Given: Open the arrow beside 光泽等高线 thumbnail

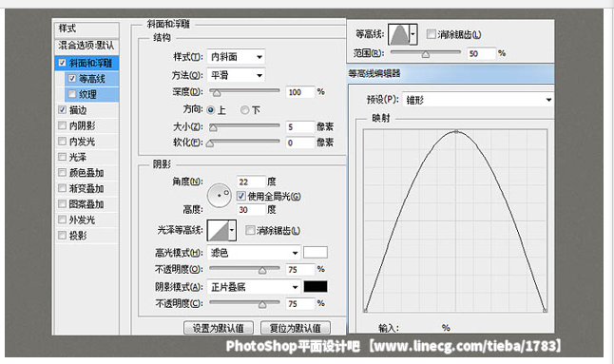Looking at the screenshot, I should (x=232, y=230).
